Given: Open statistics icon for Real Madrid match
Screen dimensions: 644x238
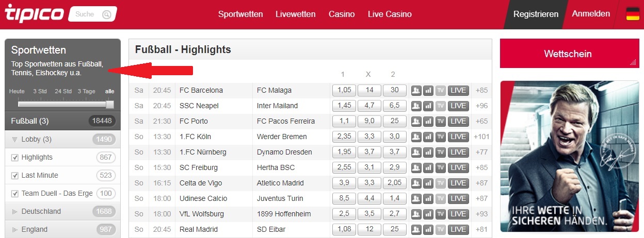Looking at the screenshot, I should (x=428, y=229).
